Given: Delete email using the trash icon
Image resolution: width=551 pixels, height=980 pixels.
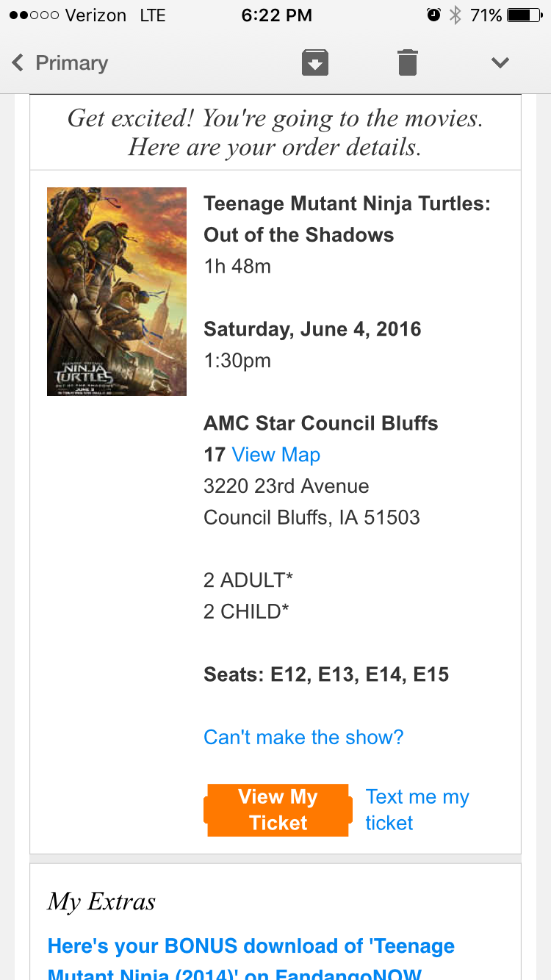Looking at the screenshot, I should click(x=408, y=62).
